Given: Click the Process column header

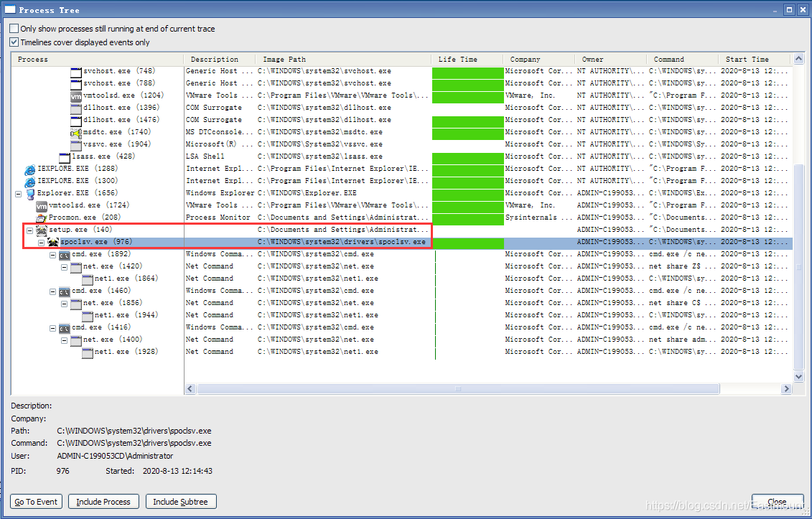Looking at the screenshot, I should click(x=98, y=59).
